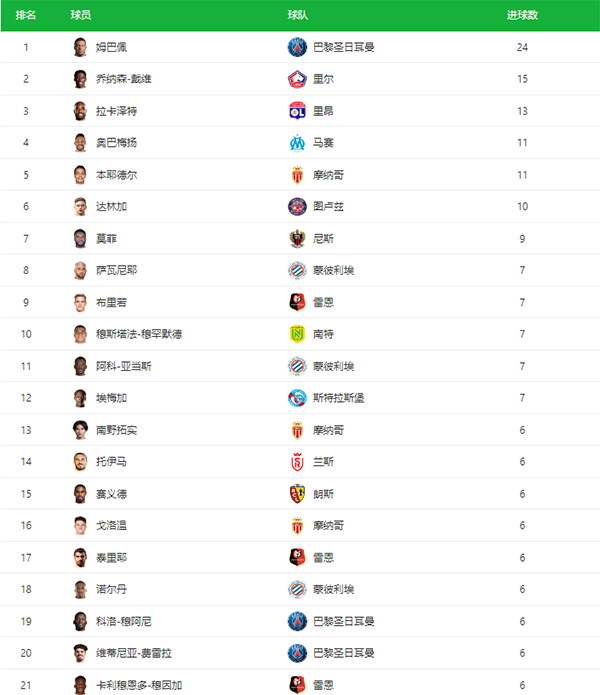Open player 姆巴佩 avatar photo

[80, 47]
